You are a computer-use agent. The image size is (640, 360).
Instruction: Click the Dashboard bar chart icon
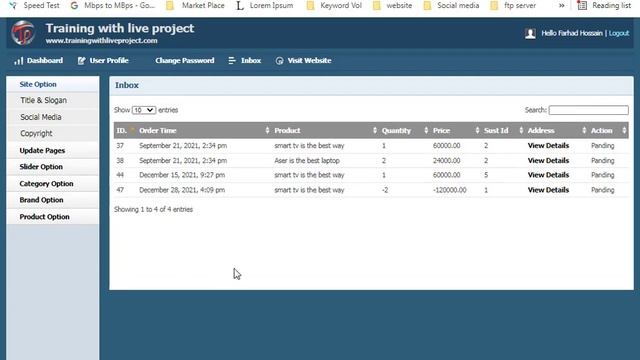[18, 61]
